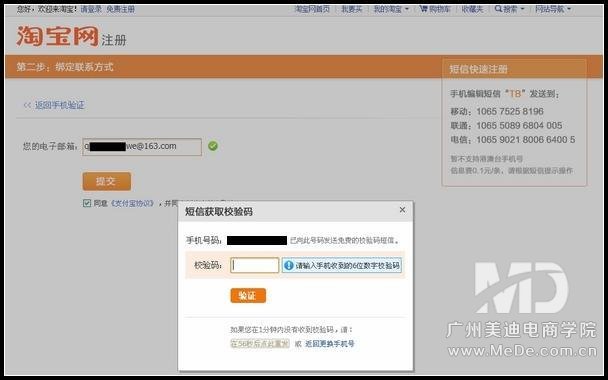Click the 请输入手机收到的6位数字校验码 hint text
The width and height of the screenshot is (608, 380).
click(x=347, y=266)
